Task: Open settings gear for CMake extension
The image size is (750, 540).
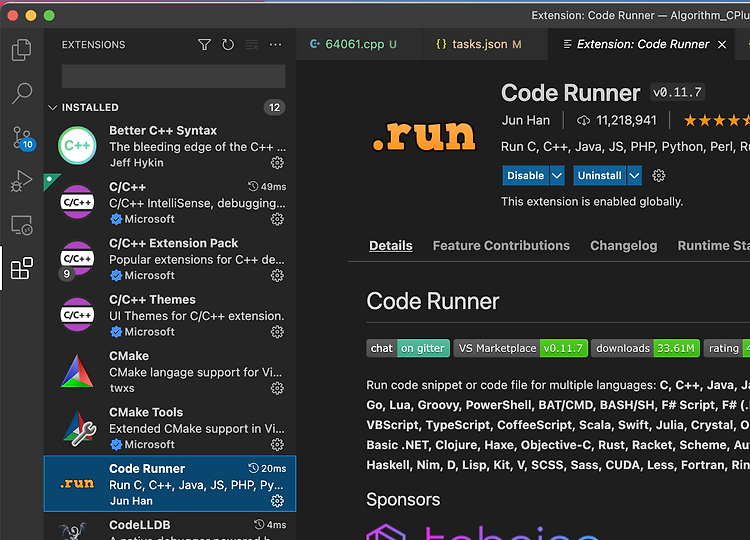Action: coord(277,388)
